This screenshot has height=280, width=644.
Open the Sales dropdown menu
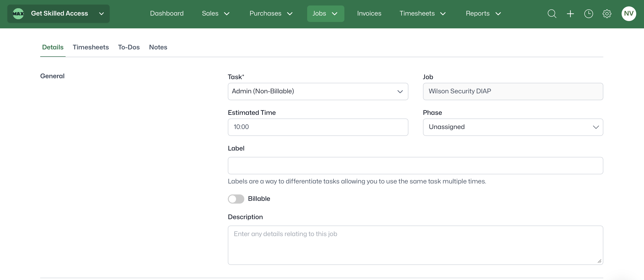coord(216,13)
